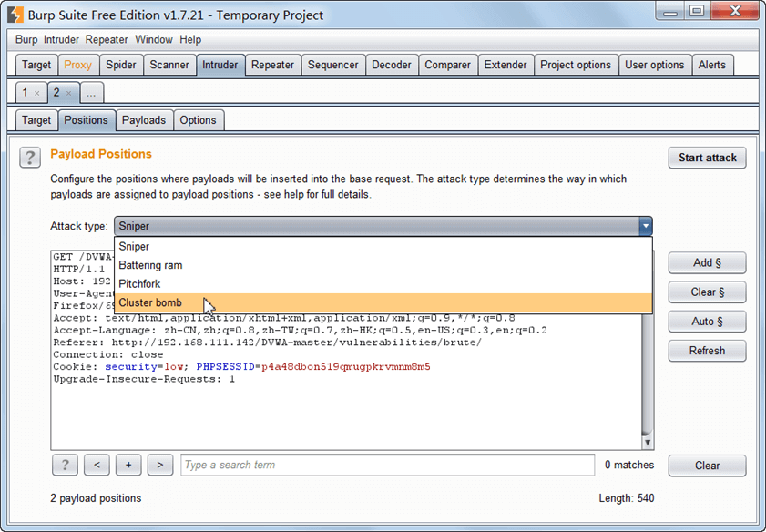Close the Burp Suite window
766x532 pixels.
coord(735,11)
